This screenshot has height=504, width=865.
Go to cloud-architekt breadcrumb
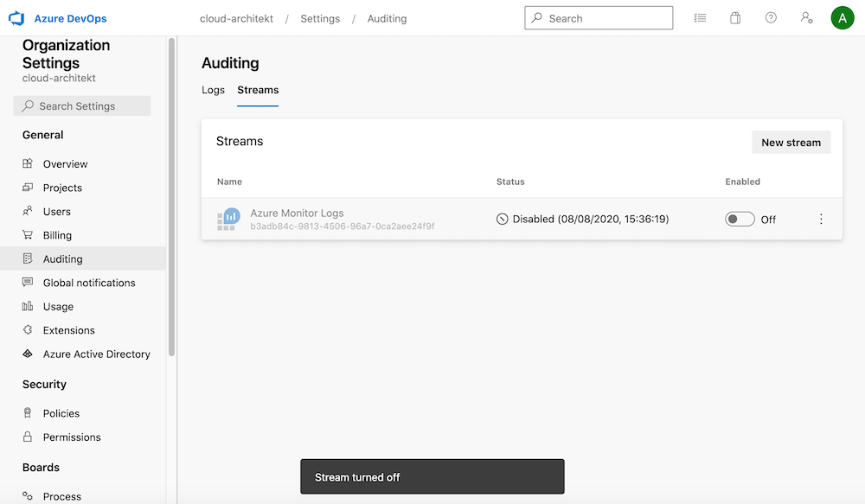point(236,18)
